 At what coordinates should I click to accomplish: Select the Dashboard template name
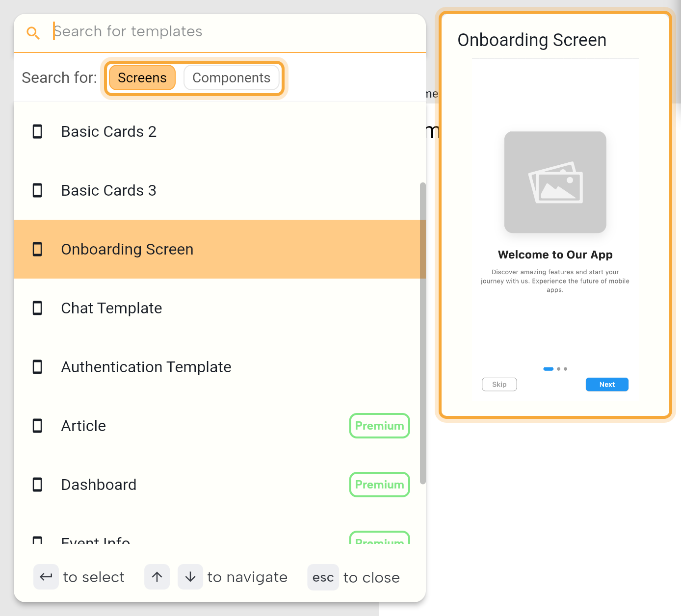(99, 485)
